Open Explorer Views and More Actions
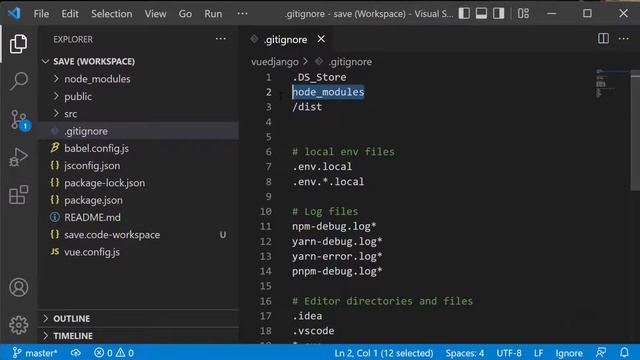Image resolution: width=640 pixels, height=360 pixels. [221, 39]
